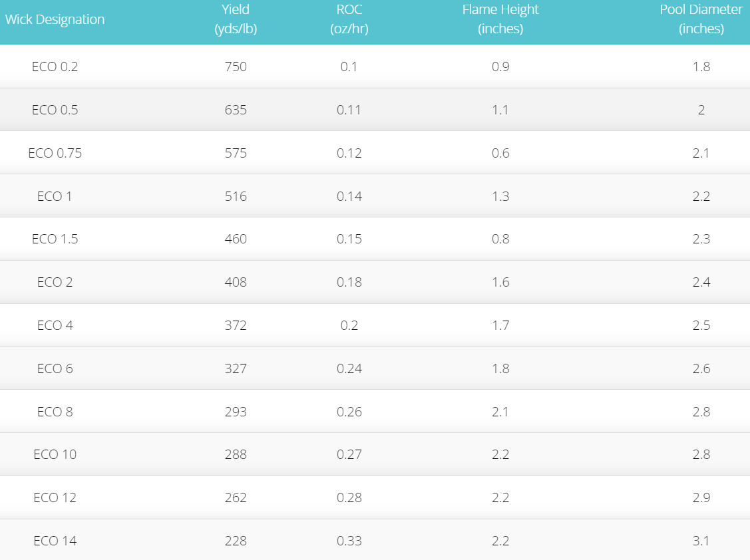The height and width of the screenshot is (560, 750).
Task: Click the ECO 1.5 wick cell
Action: [x=55, y=239]
